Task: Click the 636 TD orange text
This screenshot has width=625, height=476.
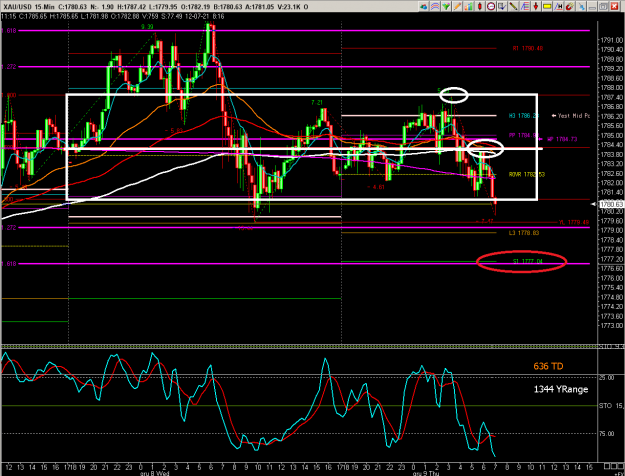Action: tap(548, 366)
